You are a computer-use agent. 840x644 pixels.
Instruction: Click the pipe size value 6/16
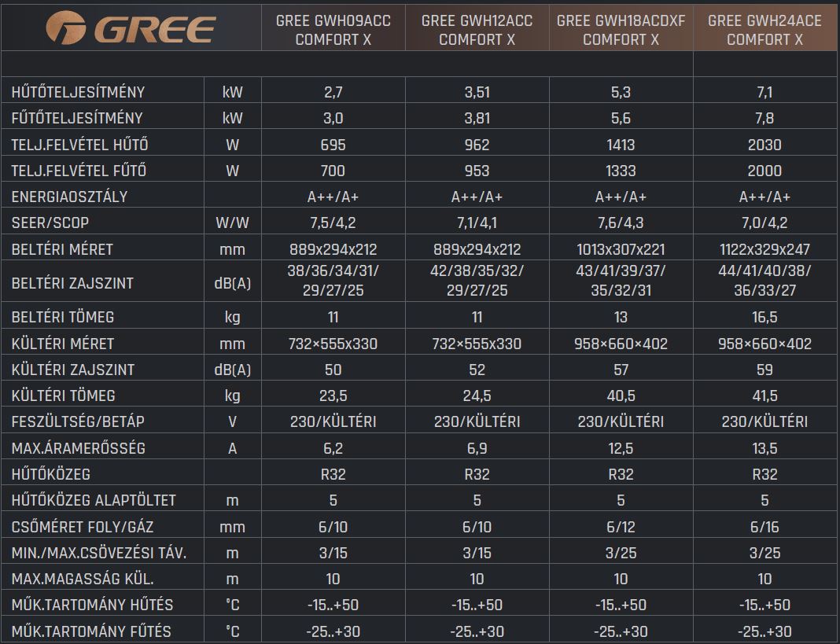click(764, 527)
